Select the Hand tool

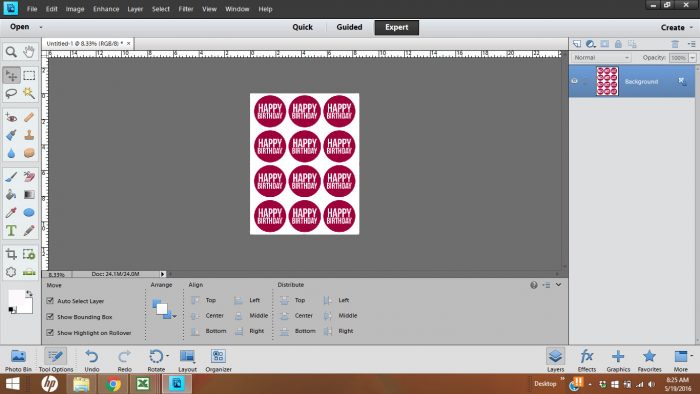pos(29,52)
